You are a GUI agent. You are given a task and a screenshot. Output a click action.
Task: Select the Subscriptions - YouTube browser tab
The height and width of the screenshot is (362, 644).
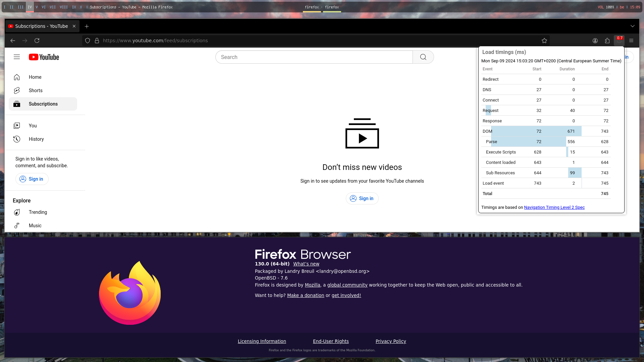coord(42,26)
